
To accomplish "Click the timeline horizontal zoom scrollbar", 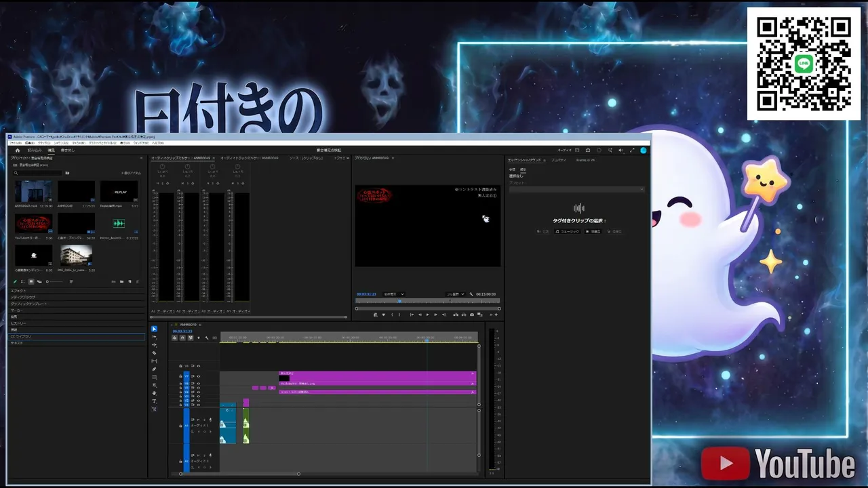I will pyautogui.click(x=239, y=474).
